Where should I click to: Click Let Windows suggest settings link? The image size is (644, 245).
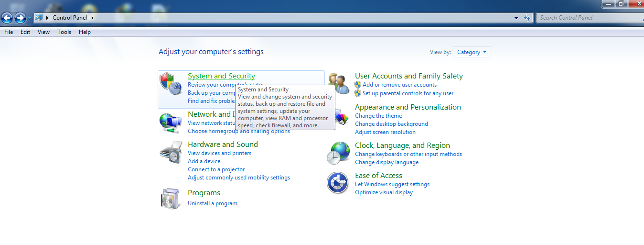(x=392, y=184)
